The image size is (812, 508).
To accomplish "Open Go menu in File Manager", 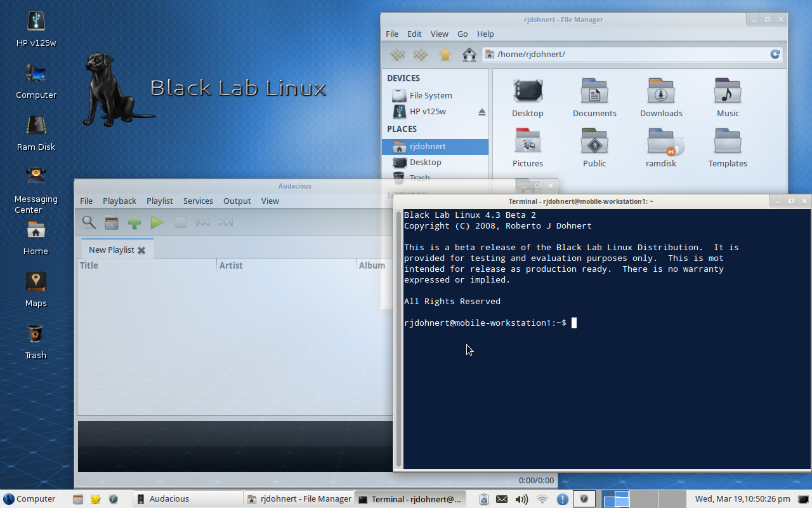I will tap(462, 34).
